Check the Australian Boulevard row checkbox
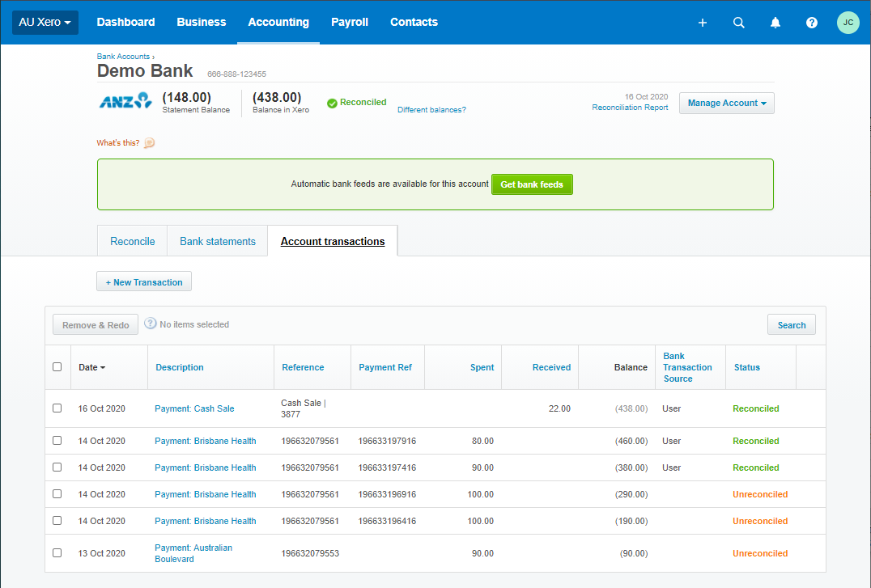 57,553
